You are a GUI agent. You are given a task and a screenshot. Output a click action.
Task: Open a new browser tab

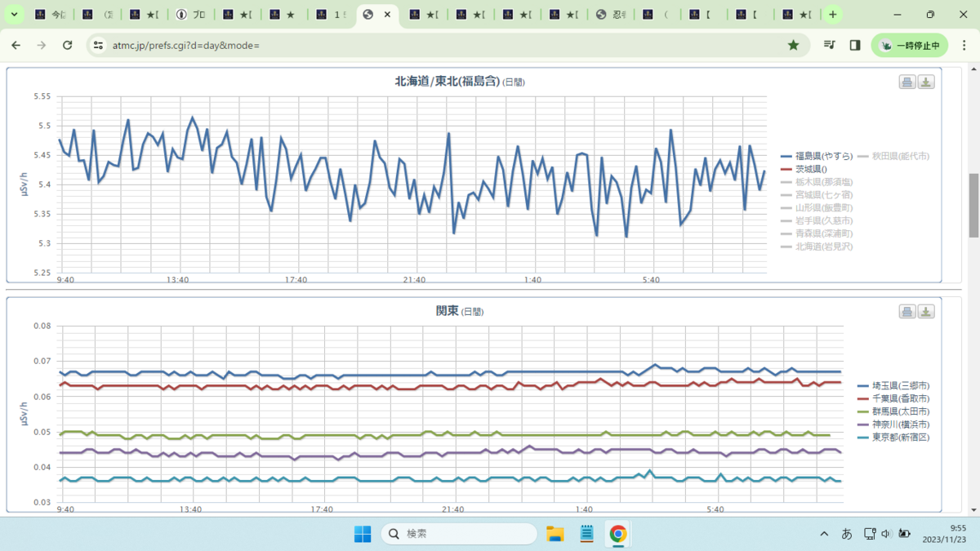click(x=832, y=15)
